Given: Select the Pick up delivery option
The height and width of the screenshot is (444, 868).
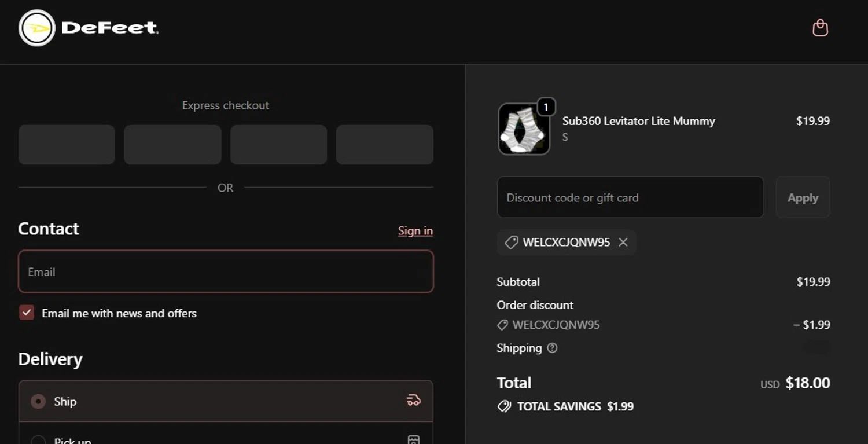Looking at the screenshot, I should pos(226,434).
